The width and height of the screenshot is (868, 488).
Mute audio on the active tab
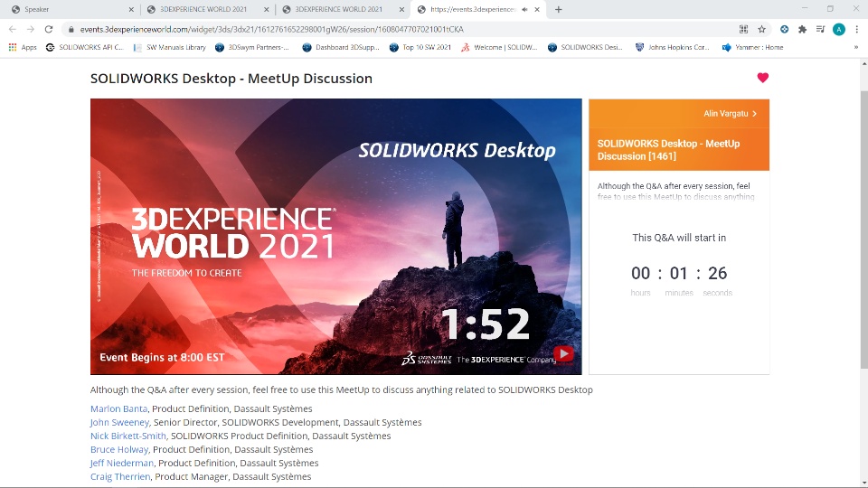(x=524, y=9)
